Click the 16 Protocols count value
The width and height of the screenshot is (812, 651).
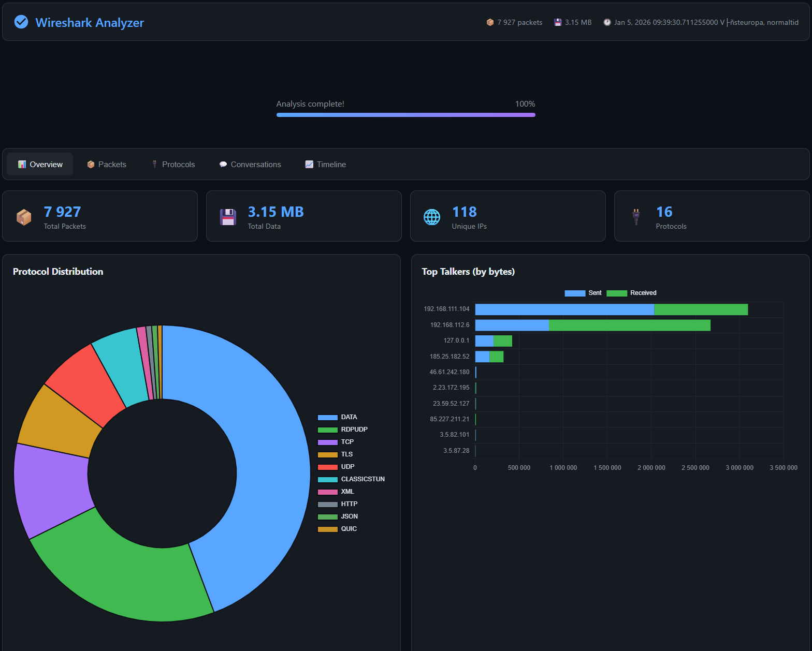click(x=664, y=212)
